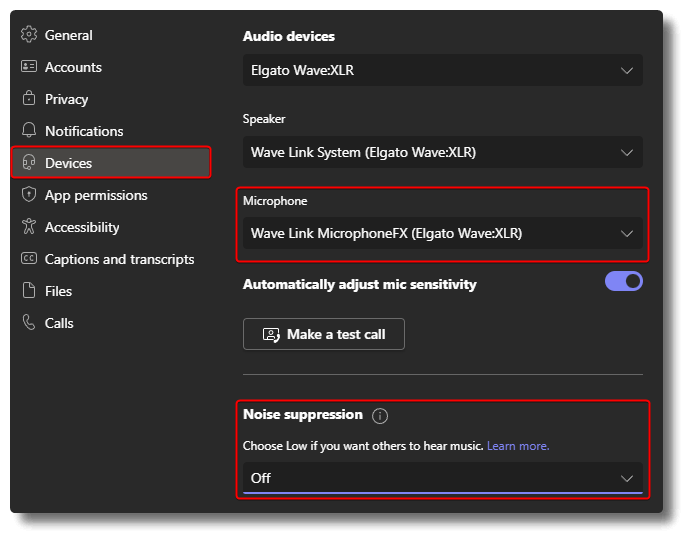Click the Calls phone icon

(29, 323)
